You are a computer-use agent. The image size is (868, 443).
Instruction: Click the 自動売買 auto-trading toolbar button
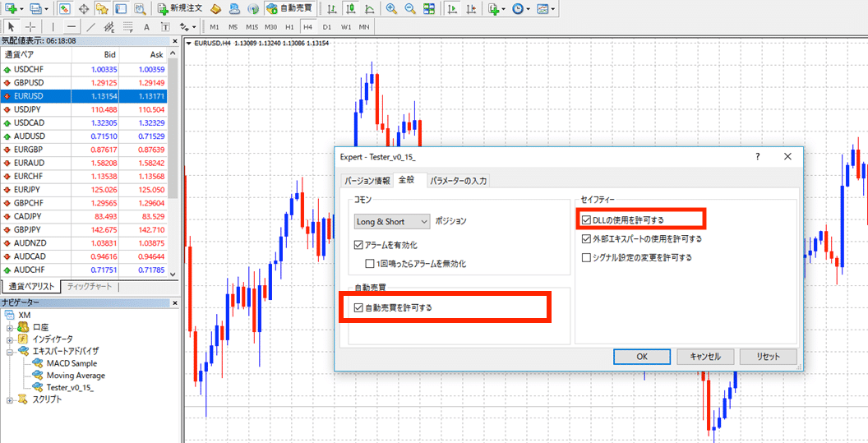coord(291,9)
